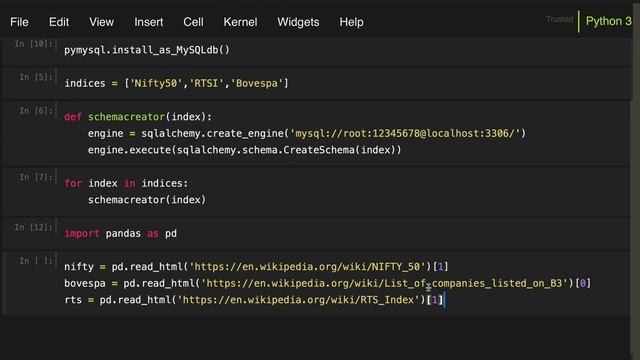Click the In [7] cell prompt
640x360 pixels.
36,177
